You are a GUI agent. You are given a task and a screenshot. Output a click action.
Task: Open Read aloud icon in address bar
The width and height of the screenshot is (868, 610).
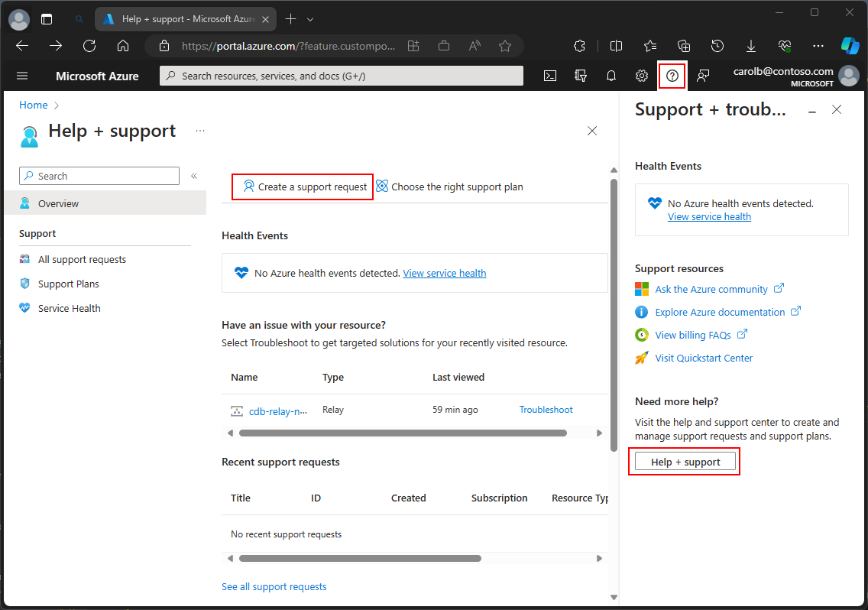(474, 46)
